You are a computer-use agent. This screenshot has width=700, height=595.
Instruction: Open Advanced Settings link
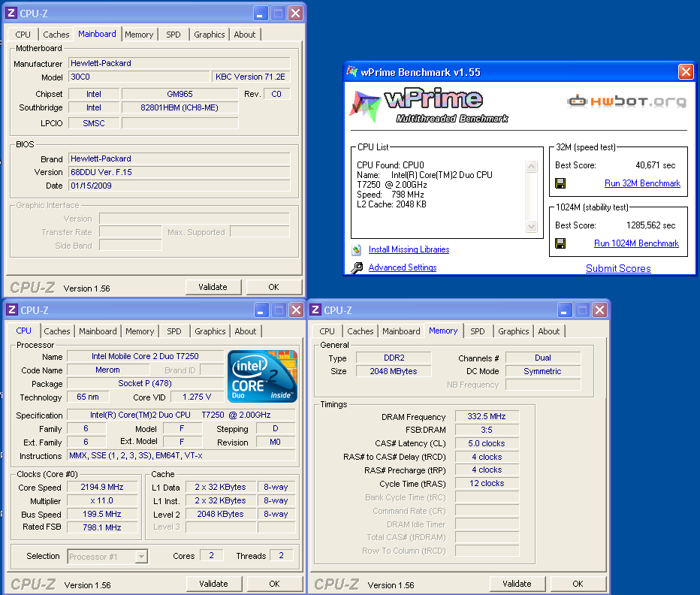(403, 267)
